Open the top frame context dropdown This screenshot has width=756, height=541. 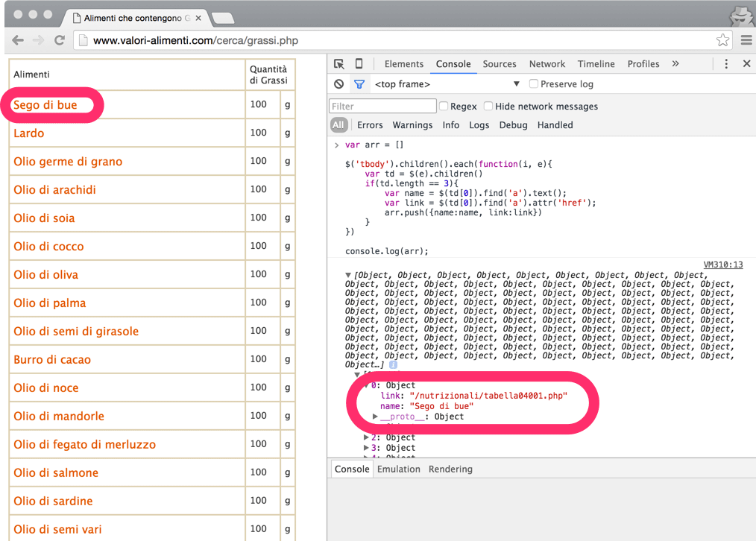(447, 84)
